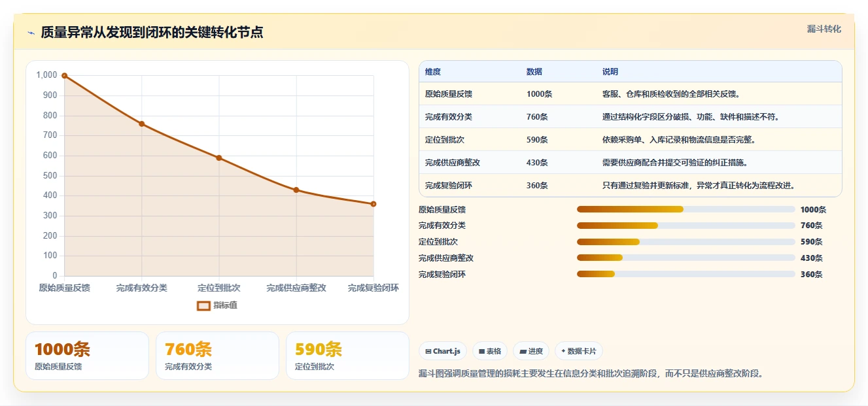Select the chart data point for 定位到批次
The width and height of the screenshot is (868, 406).
click(218, 158)
